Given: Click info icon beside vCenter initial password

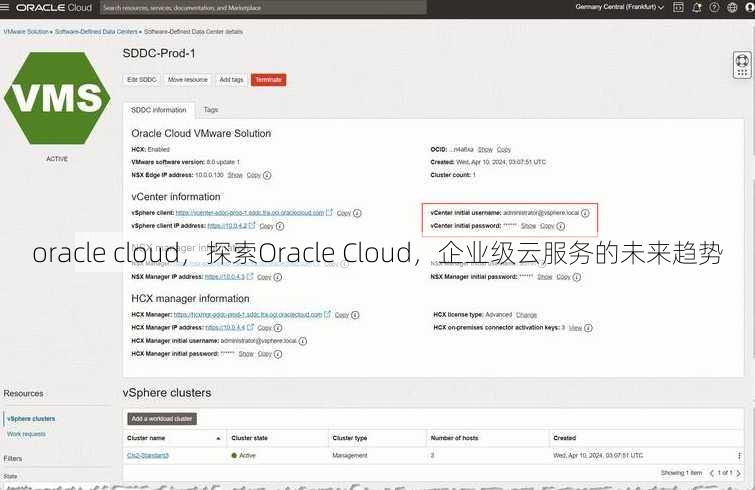Looking at the screenshot, I should [560, 226].
